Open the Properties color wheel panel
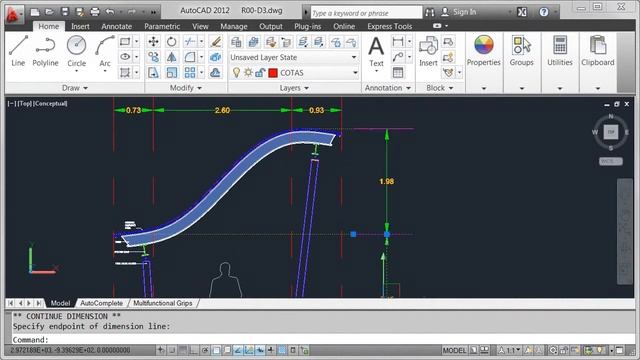The width and height of the screenshot is (640, 360). [x=484, y=51]
